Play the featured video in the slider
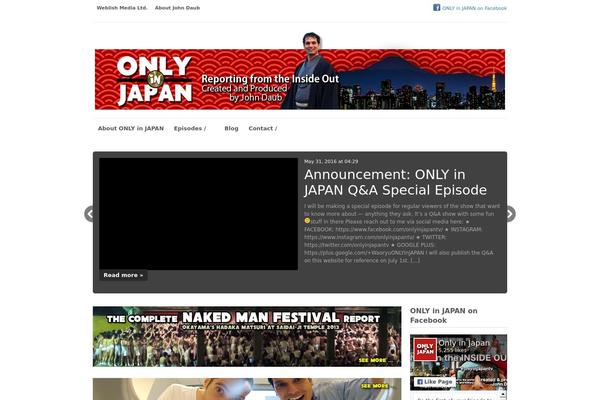 coord(198,214)
